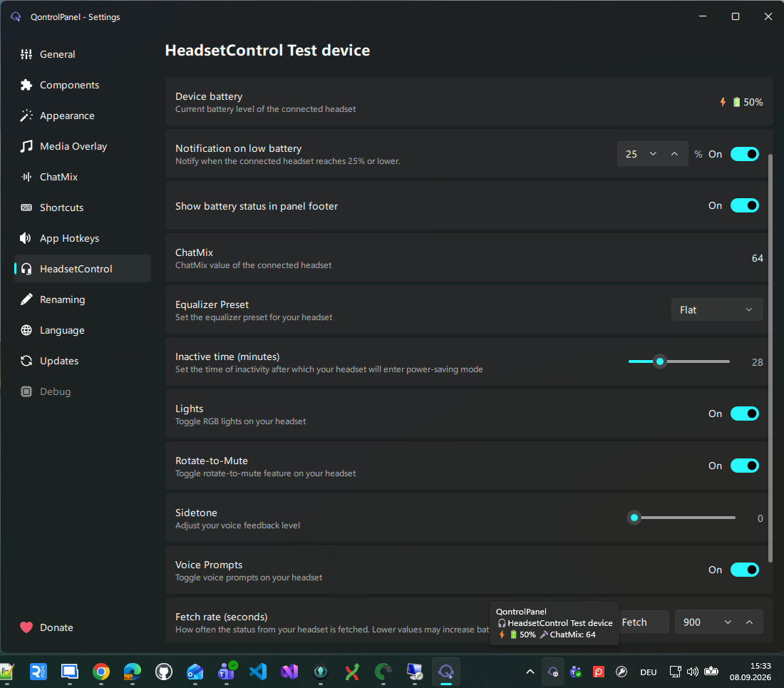Click the Donate heart item

pyautogui.click(x=83, y=627)
